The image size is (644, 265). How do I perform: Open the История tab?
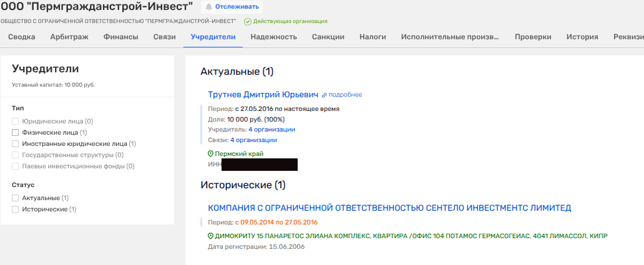click(582, 37)
